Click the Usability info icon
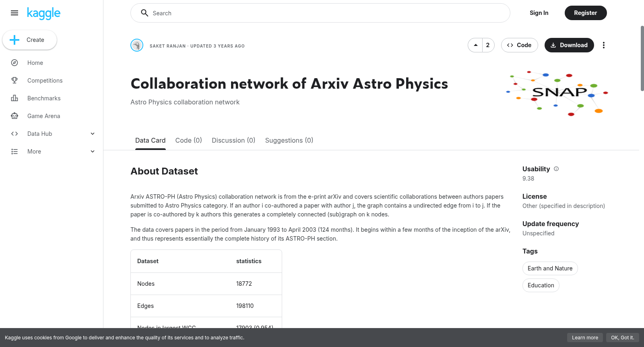Image resolution: width=644 pixels, height=347 pixels. [x=556, y=169]
